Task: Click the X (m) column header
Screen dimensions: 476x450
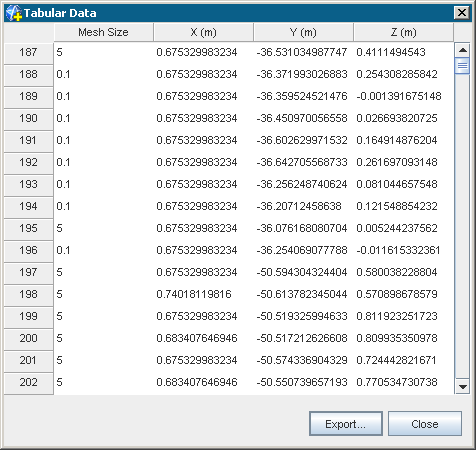Action: coord(203,32)
